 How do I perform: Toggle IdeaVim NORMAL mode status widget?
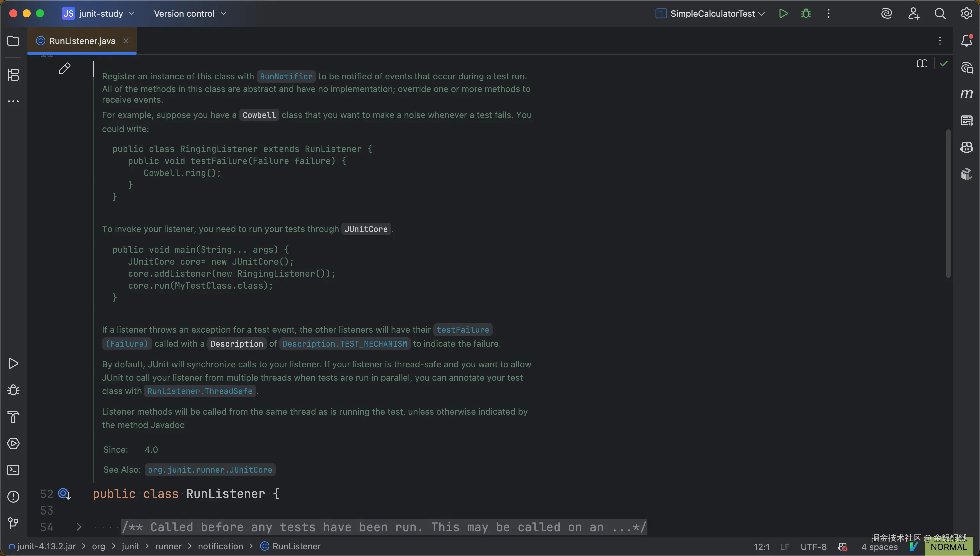tap(948, 547)
